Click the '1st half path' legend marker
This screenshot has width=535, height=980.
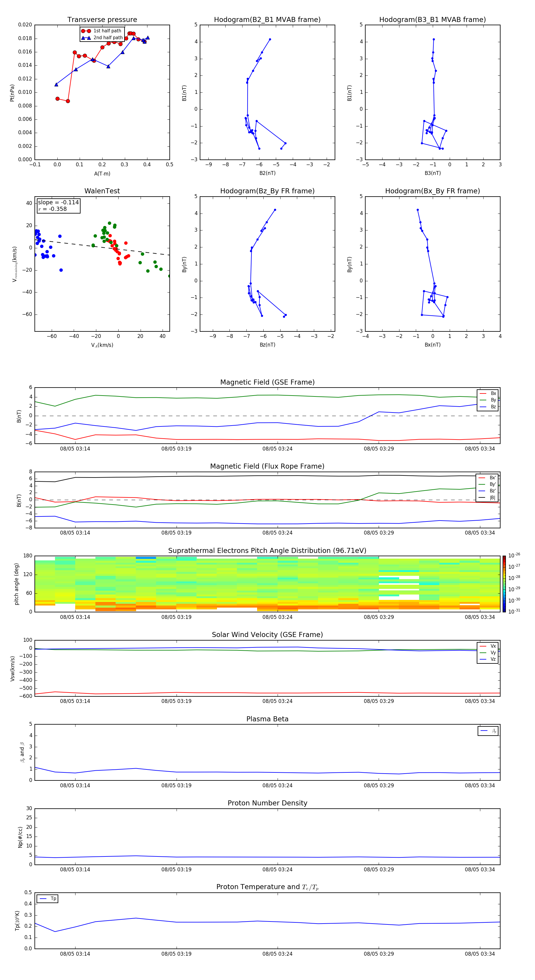[86, 31]
